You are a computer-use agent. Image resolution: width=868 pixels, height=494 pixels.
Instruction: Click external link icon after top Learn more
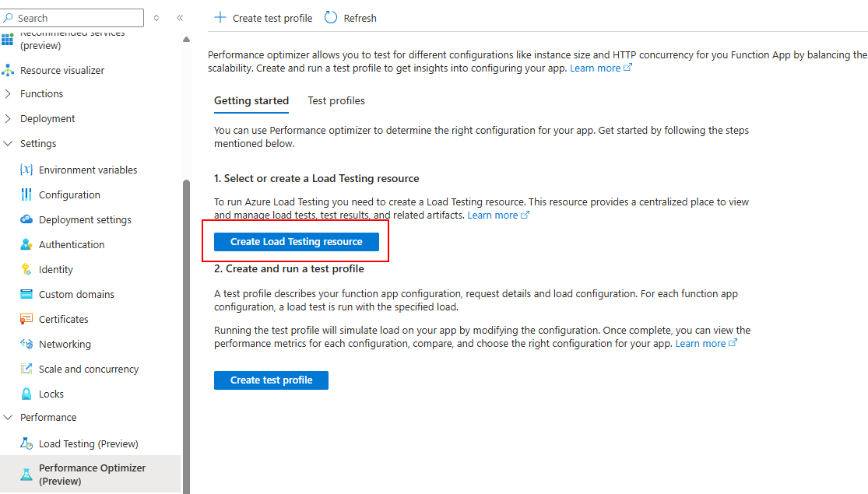627,68
